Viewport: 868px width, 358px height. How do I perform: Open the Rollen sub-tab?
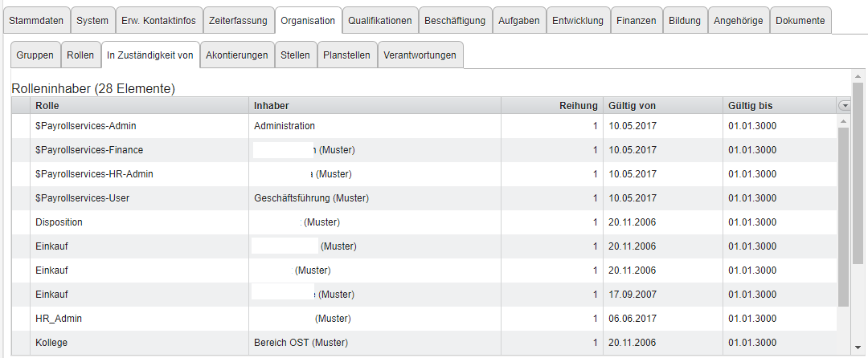[x=80, y=55]
